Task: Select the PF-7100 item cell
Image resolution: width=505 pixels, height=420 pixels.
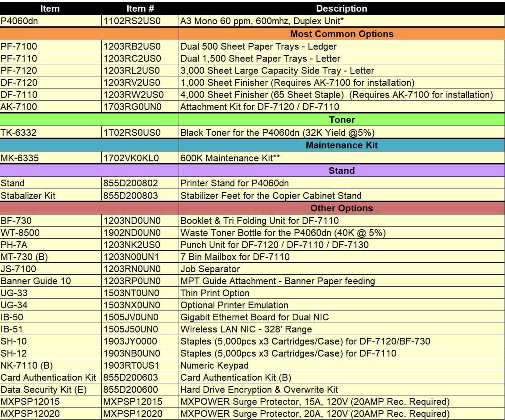Action: point(19,46)
